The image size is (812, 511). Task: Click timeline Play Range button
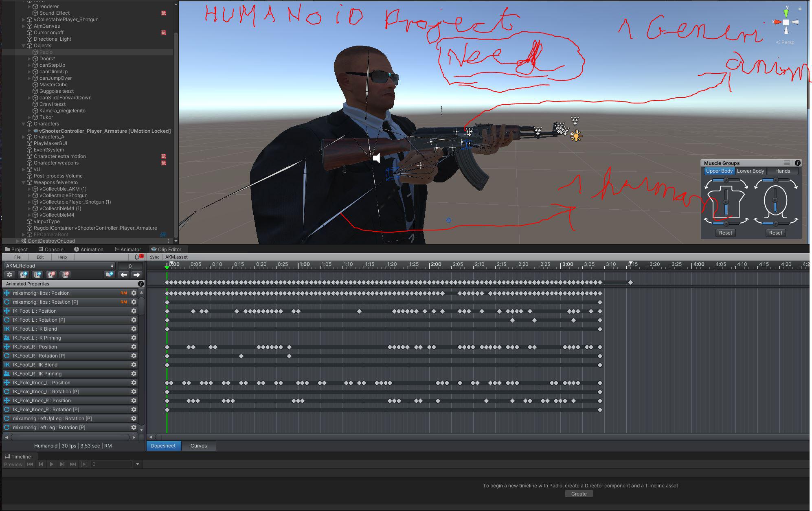(84, 464)
